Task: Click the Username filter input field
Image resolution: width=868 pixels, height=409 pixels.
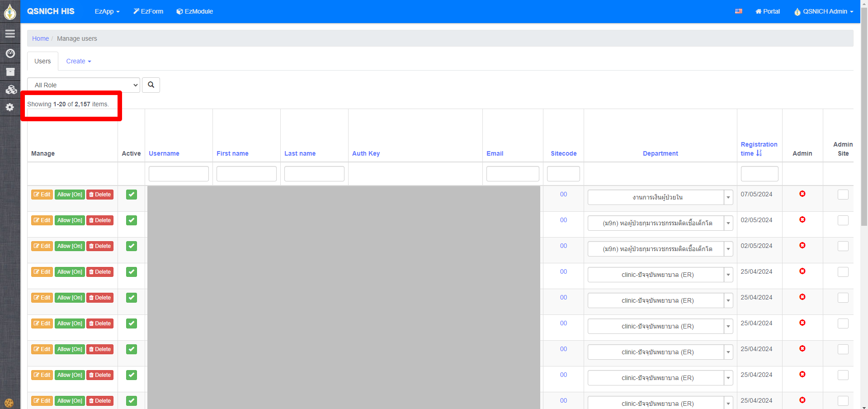Action: coord(179,174)
